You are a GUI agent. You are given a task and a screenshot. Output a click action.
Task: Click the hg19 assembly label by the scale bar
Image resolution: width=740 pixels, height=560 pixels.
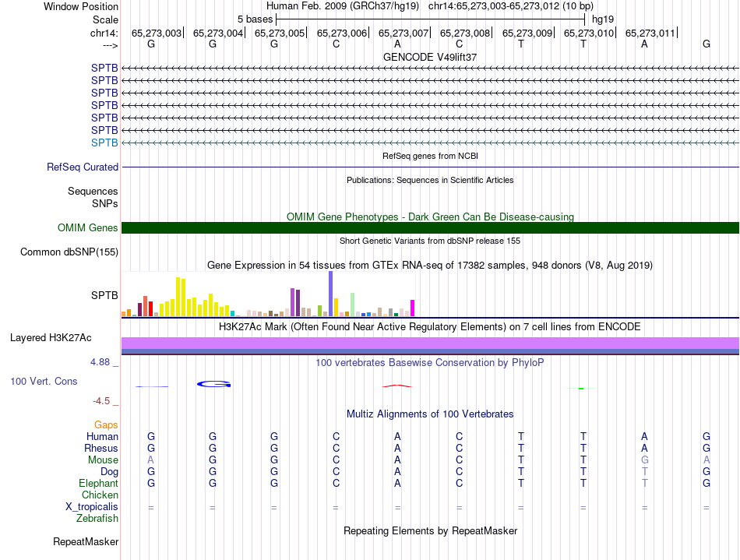[603, 19]
